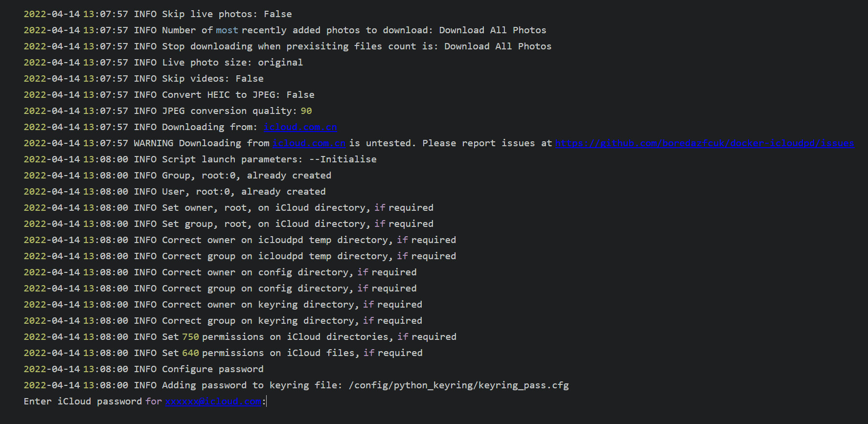This screenshot has width=868, height=424.
Task: Click the JPEG conversion quality value 90
Action: (306, 111)
